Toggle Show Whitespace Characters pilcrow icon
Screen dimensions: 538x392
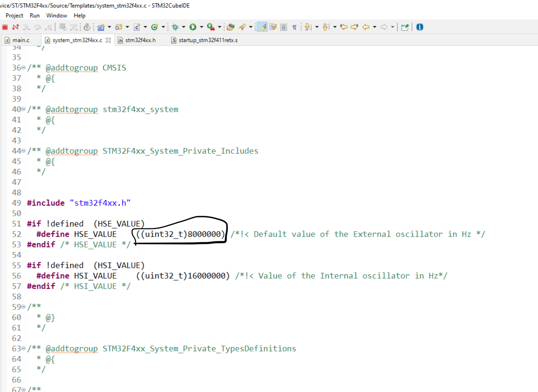coord(294,27)
